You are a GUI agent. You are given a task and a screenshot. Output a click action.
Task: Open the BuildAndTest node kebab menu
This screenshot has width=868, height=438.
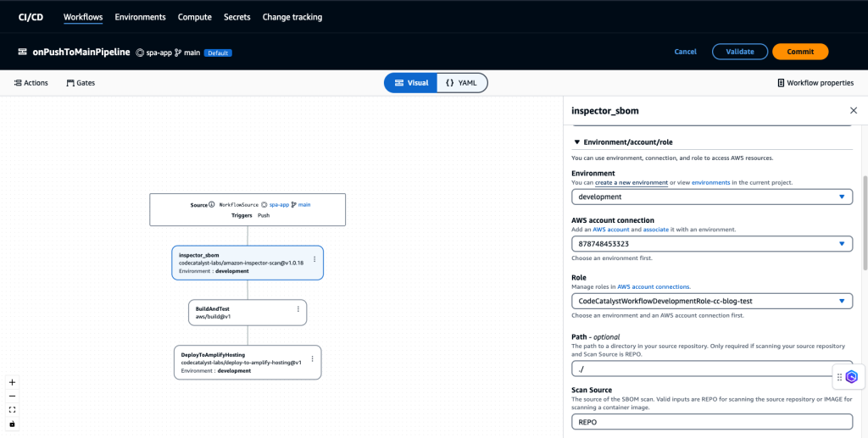[x=298, y=309]
